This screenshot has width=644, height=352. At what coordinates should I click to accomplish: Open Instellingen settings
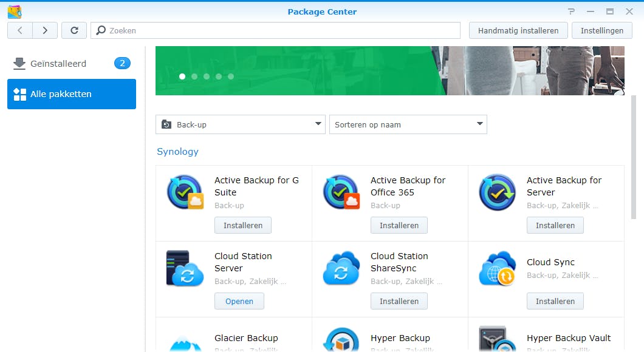(x=601, y=30)
